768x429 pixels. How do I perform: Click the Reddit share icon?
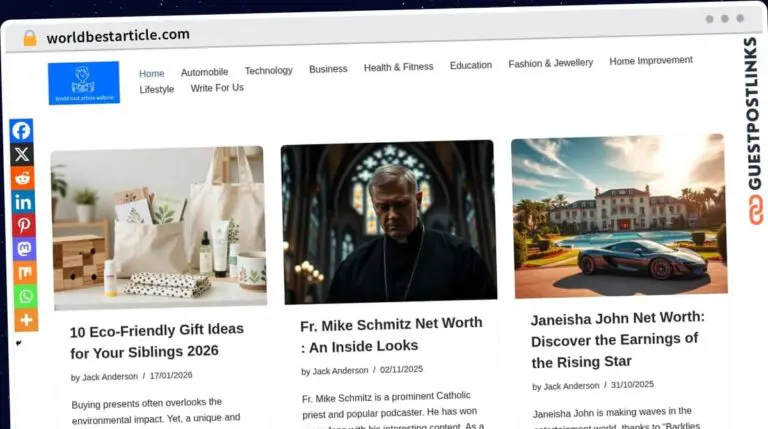tap(22, 178)
